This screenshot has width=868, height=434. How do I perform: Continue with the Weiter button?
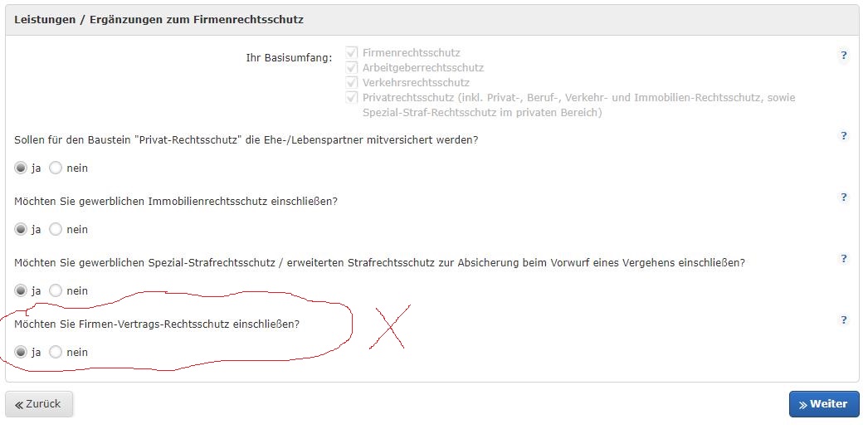coord(824,404)
